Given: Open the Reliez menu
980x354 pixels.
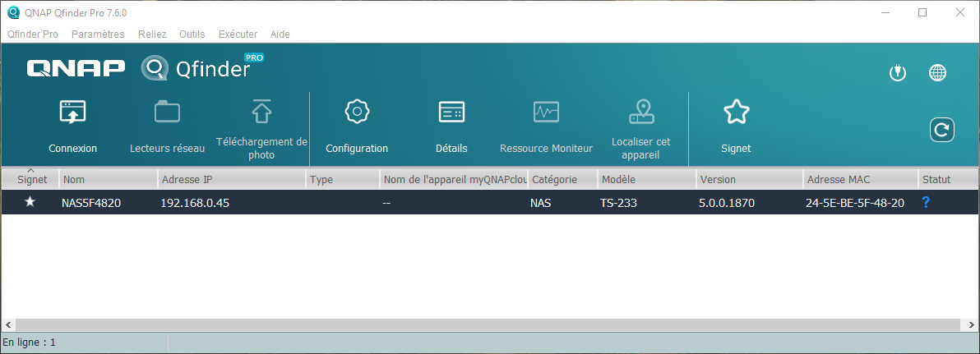Looking at the screenshot, I should [x=152, y=34].
